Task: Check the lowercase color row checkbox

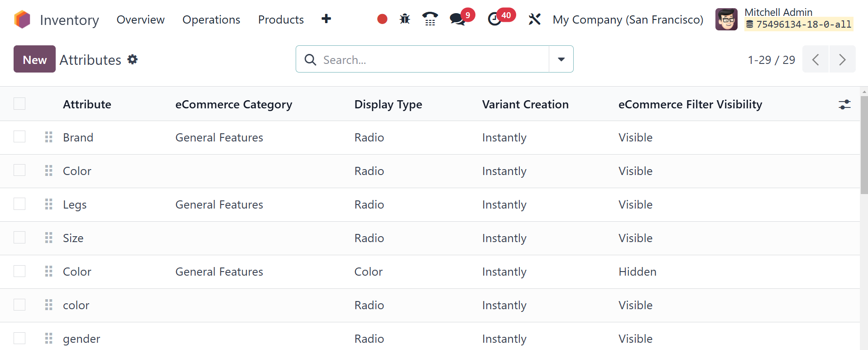Action: click(19, 305)
